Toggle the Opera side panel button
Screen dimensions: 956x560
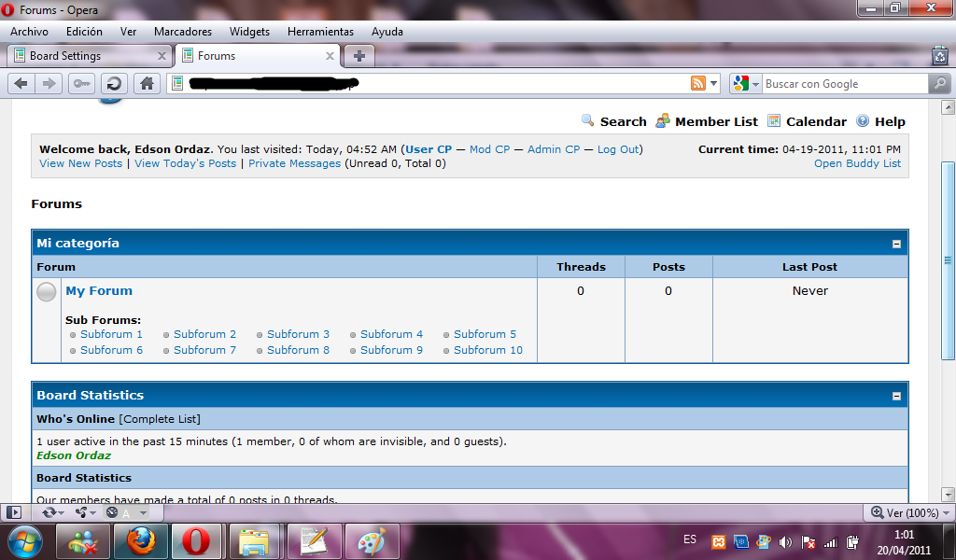(14, 512)
